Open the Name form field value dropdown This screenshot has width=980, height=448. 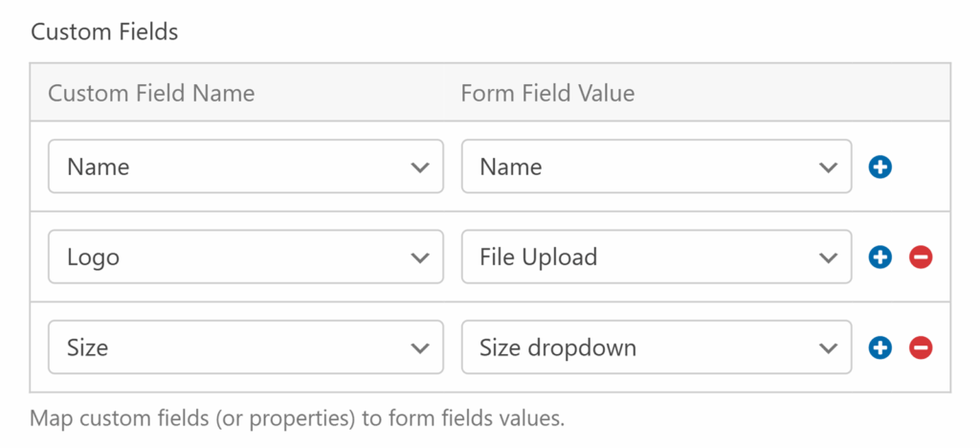656,167
